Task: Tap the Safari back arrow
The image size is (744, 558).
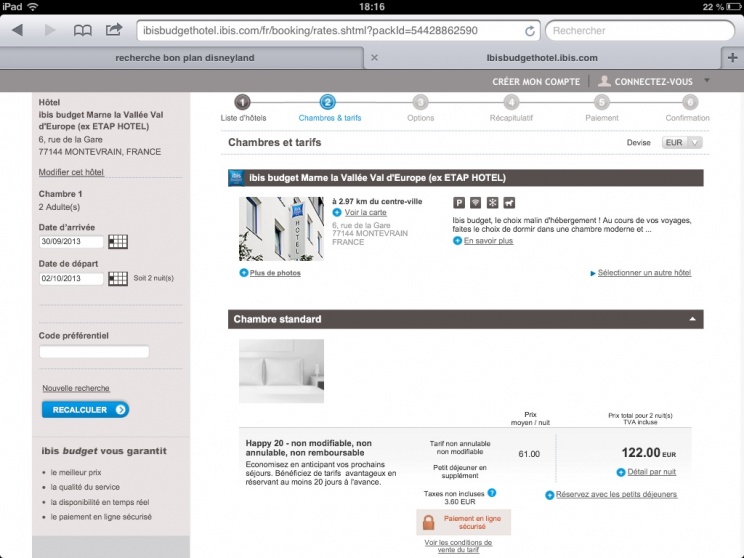Action: [17, 30]
